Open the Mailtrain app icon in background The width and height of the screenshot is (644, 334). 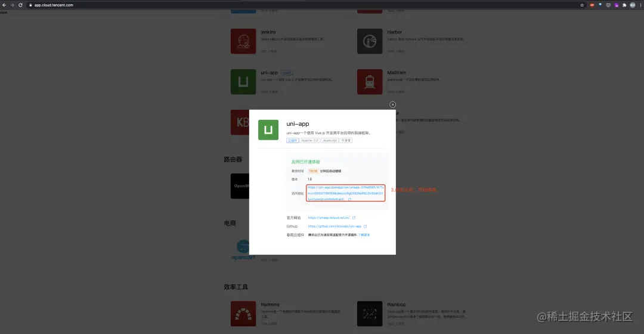370,82
